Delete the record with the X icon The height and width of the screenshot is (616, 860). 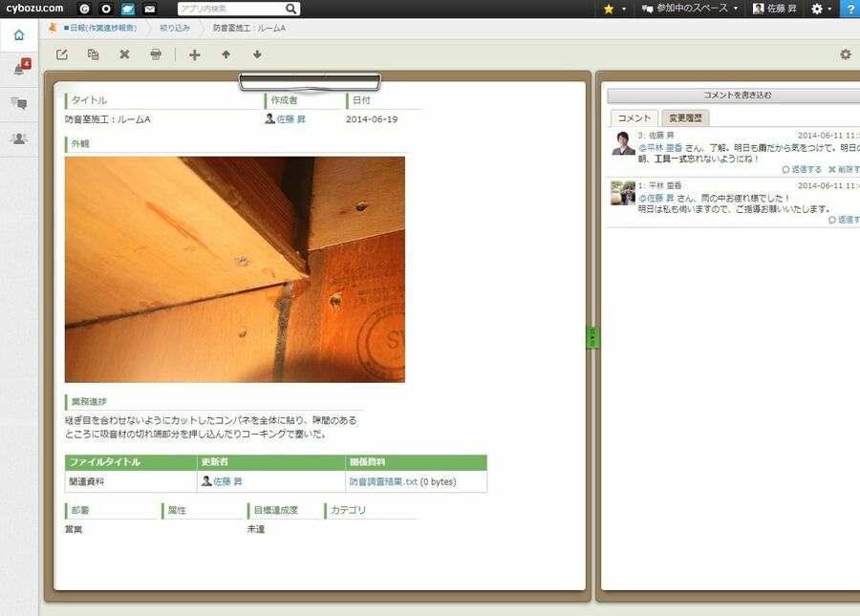(x=124, y=55)
